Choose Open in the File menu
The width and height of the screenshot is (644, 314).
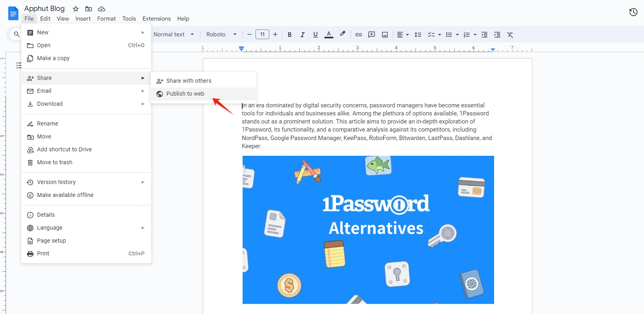pos(86,45)
